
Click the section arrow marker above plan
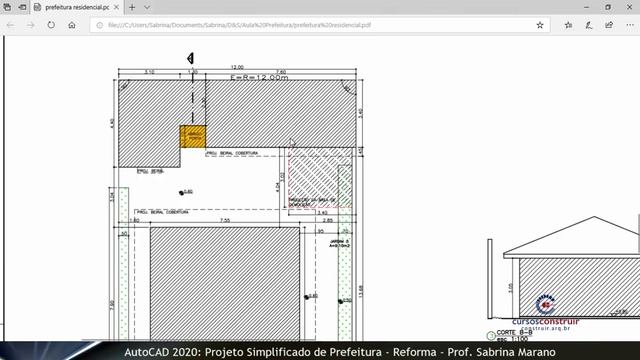pyautogui.click(x=191, y=58)
